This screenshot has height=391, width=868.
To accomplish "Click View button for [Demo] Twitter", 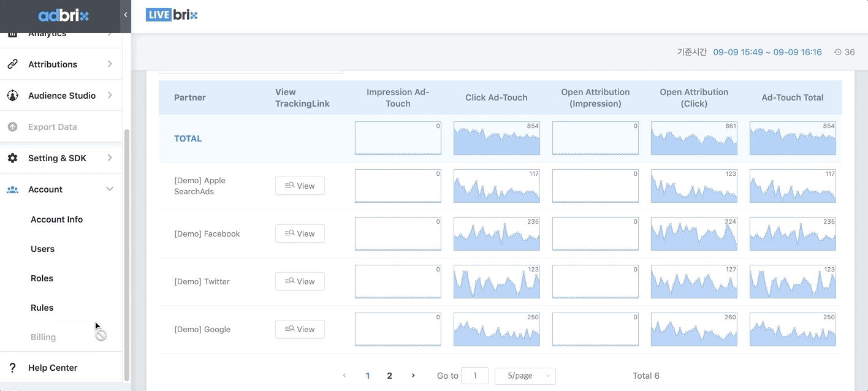I will [300, 281].
